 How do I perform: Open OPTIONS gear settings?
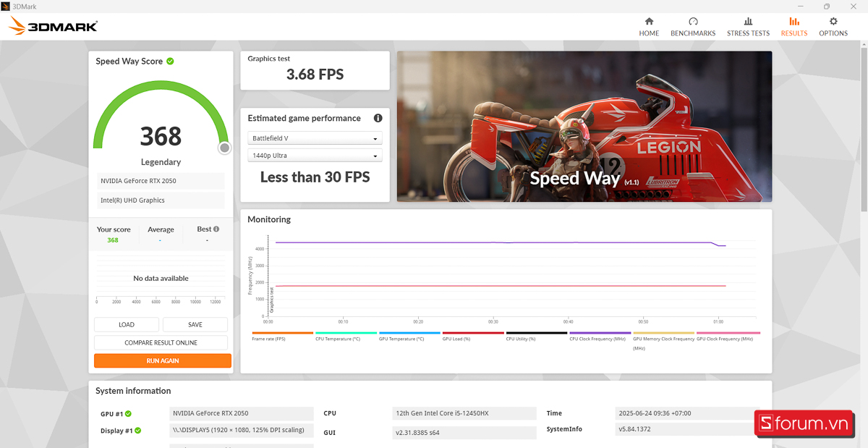tap(833, 27)
